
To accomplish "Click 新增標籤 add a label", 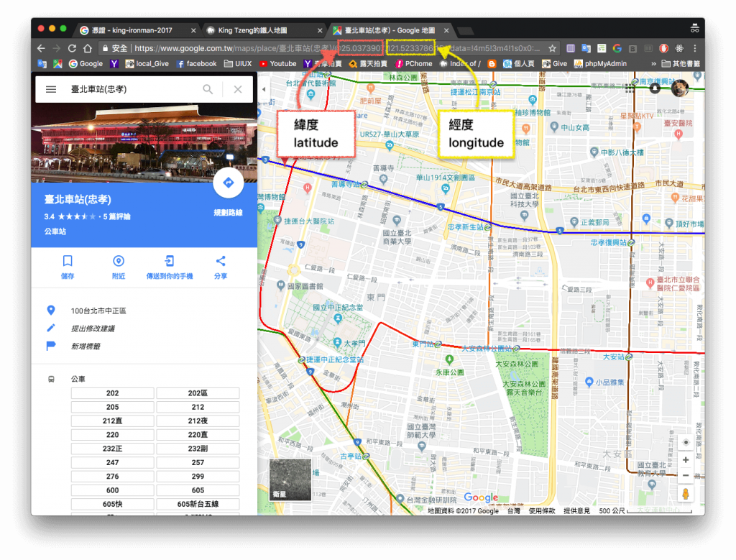I will [x=86, y=346].
